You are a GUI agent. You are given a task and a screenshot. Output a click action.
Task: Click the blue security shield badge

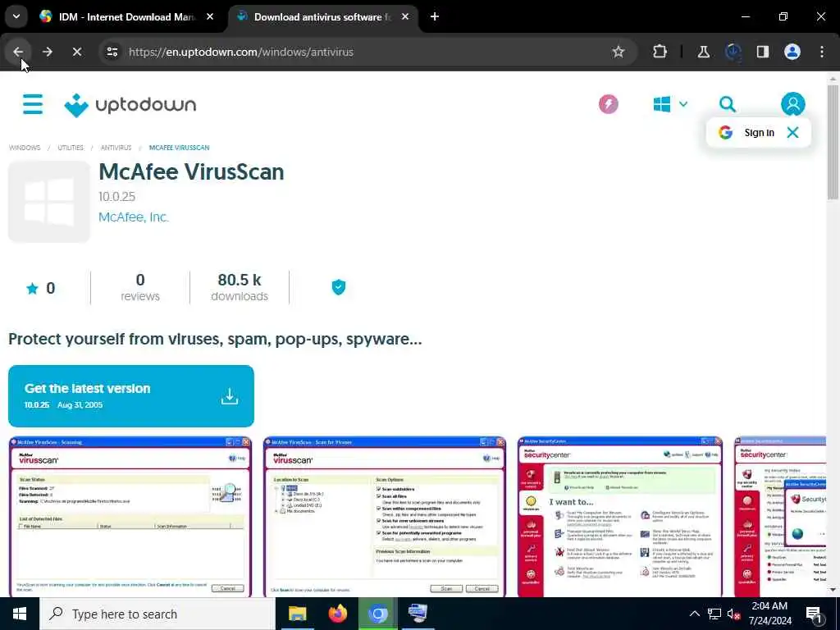(x=338, y=287)
